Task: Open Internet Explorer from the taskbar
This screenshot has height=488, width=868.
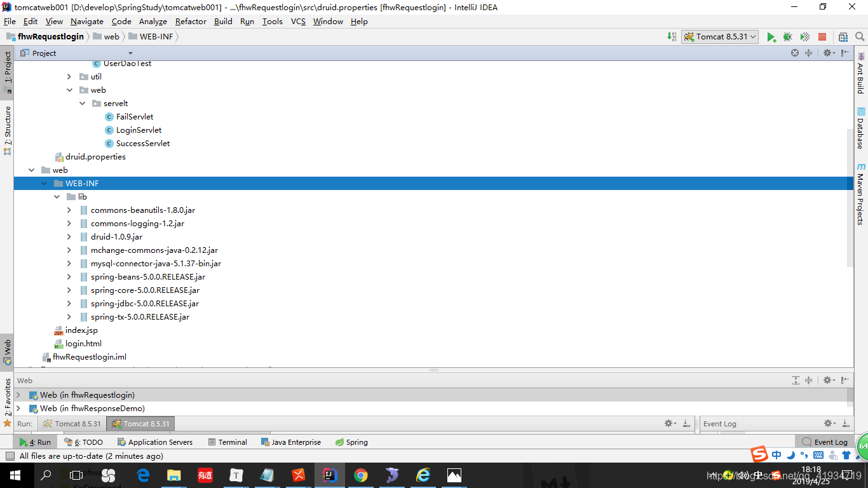Action: (423, 475)
